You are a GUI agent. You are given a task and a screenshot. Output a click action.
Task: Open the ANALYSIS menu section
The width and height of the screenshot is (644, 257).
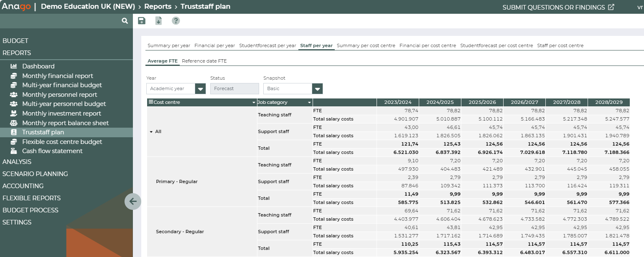(x=17, y=162)
